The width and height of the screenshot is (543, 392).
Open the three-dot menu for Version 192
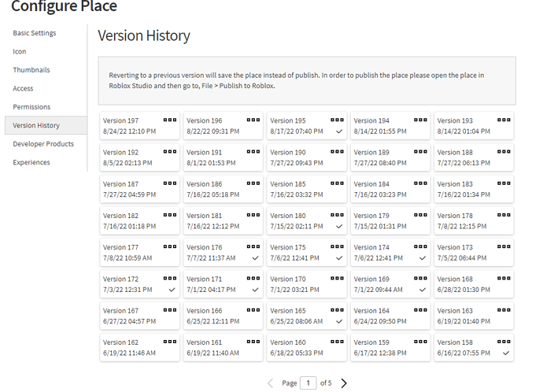tap(170, 151)
